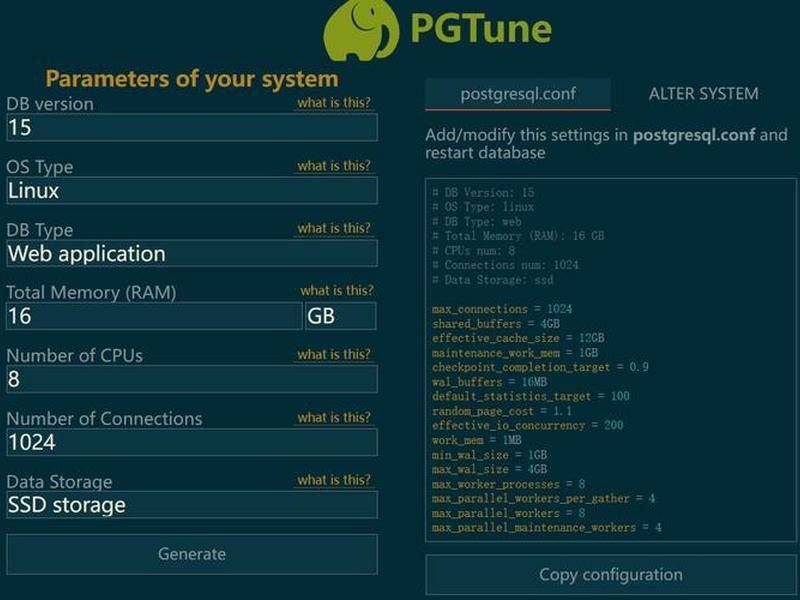Click the 'work_mem = 1MB' line

pyautogui.click(x=477, y=440)
